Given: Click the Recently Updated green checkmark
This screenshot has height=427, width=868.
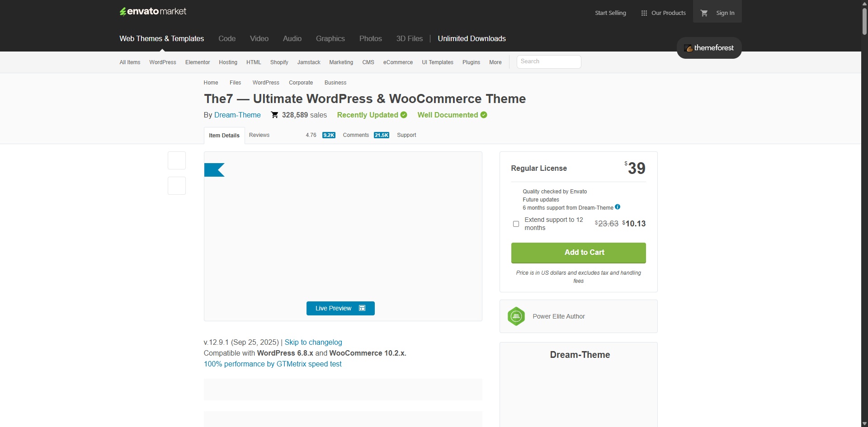Looking at the screenshot, I should click(404, 115).
